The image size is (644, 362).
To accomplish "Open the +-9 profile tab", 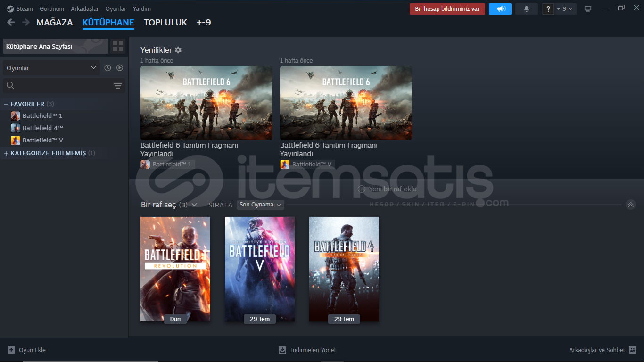I will click(x=204, y=23).
